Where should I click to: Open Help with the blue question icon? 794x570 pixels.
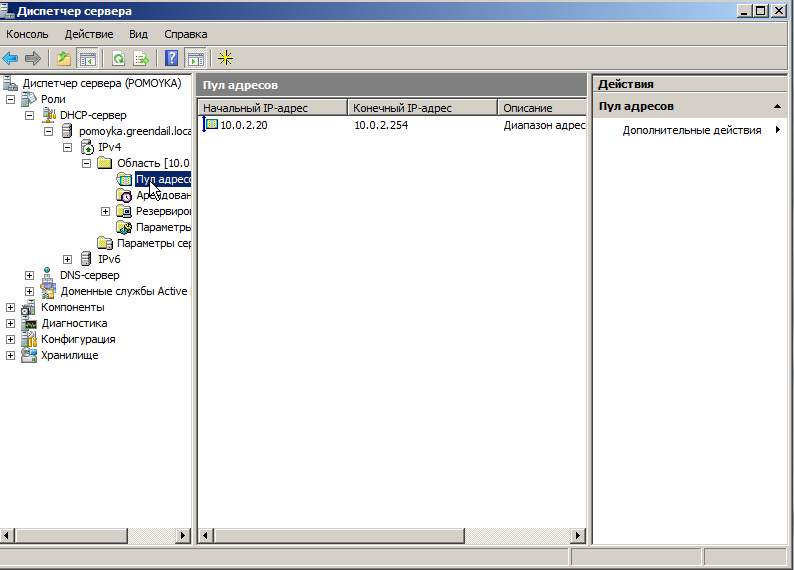pyautogui.click(x=172, y=58)
